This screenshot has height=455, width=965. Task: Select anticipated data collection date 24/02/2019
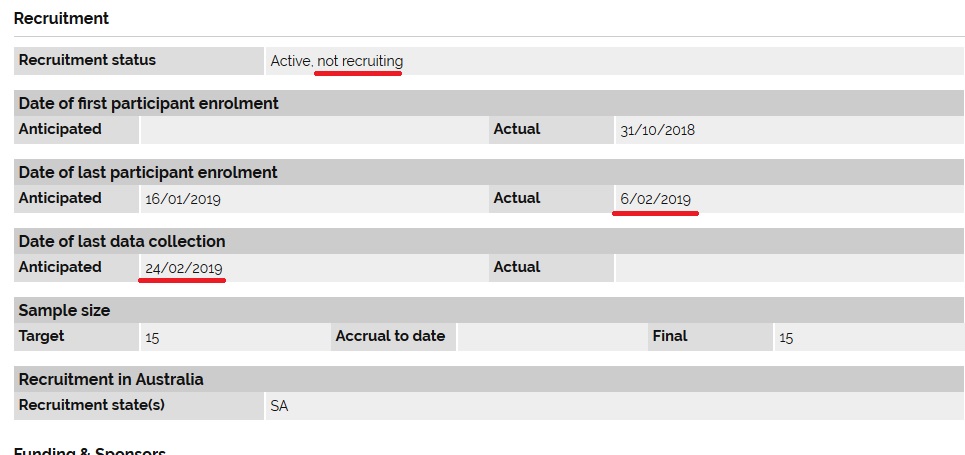click(x=183, y=268)
